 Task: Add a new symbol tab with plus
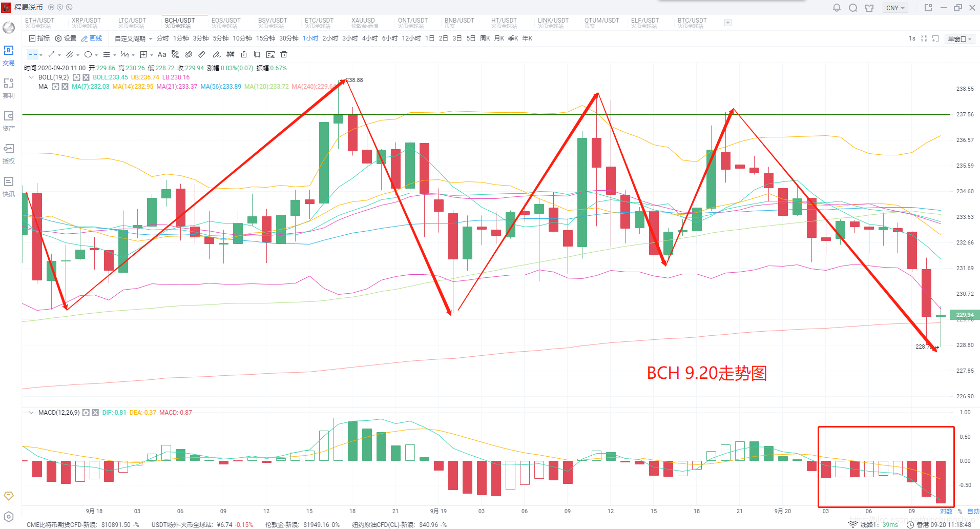click(728, 23)
